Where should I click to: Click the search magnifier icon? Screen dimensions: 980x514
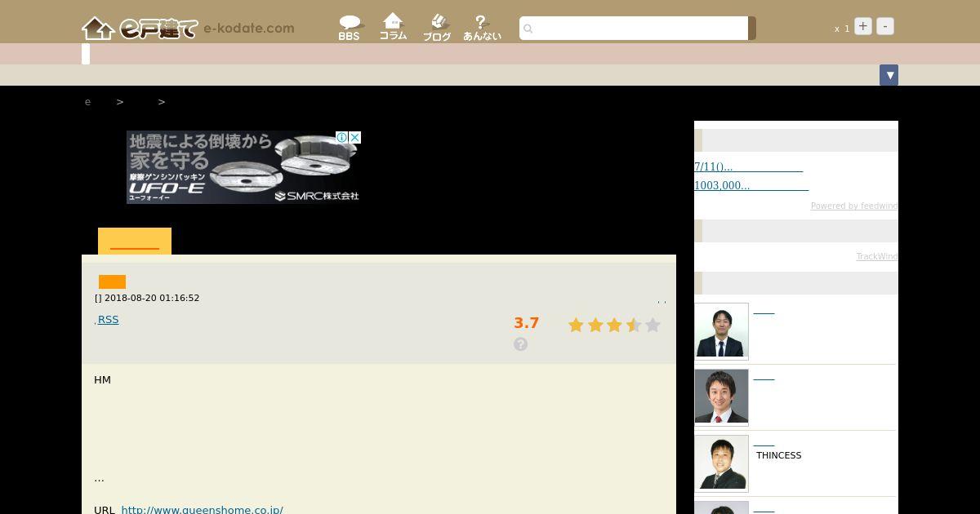(528, 29)
